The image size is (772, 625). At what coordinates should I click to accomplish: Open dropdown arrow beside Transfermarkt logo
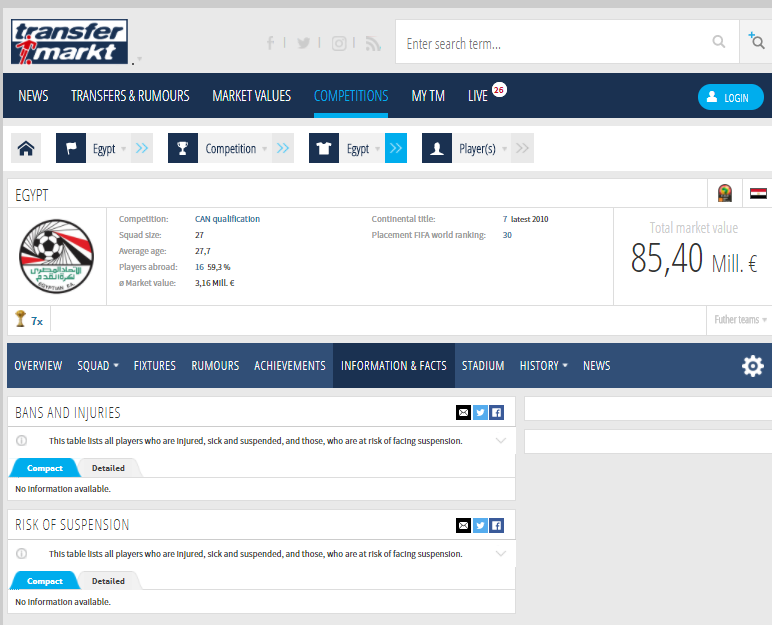coord(140,59)
